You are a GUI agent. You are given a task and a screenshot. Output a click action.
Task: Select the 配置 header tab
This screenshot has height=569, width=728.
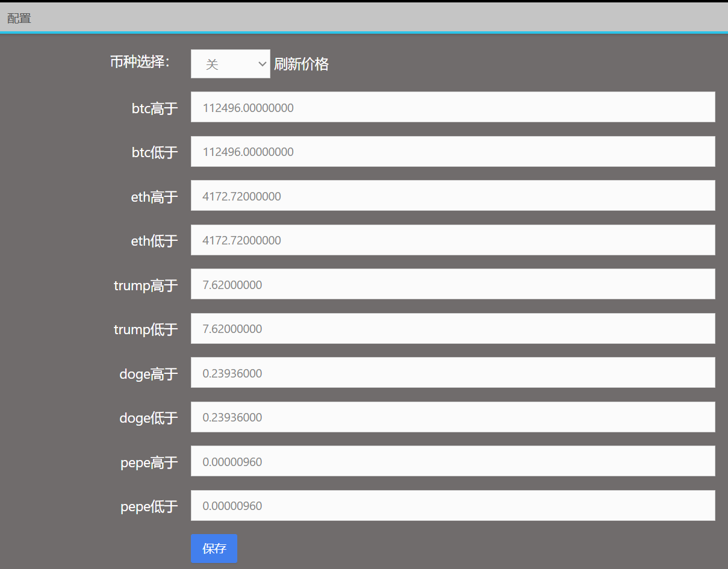[19, 19]
